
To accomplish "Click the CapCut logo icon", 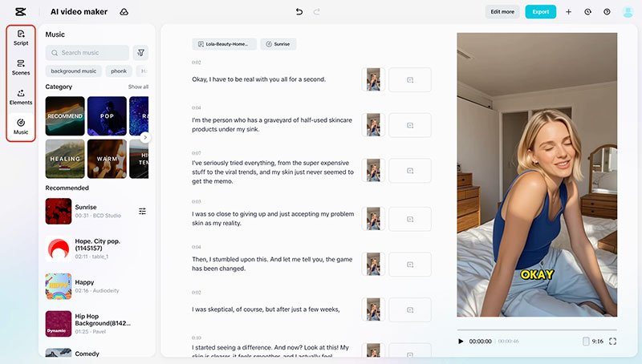I will (x=21, y=12).
